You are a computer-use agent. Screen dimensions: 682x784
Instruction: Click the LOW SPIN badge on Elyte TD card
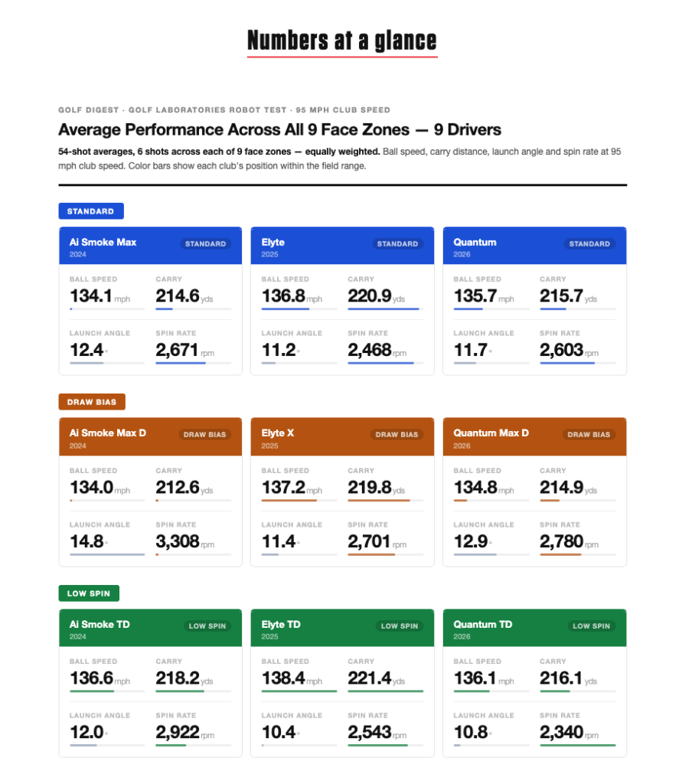400,626
